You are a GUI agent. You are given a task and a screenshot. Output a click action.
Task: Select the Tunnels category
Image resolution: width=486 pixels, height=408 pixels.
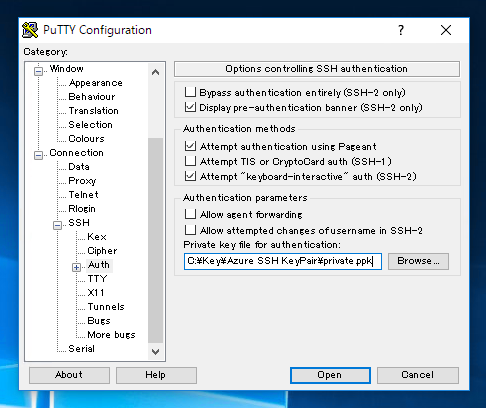(x=106, y=307)
